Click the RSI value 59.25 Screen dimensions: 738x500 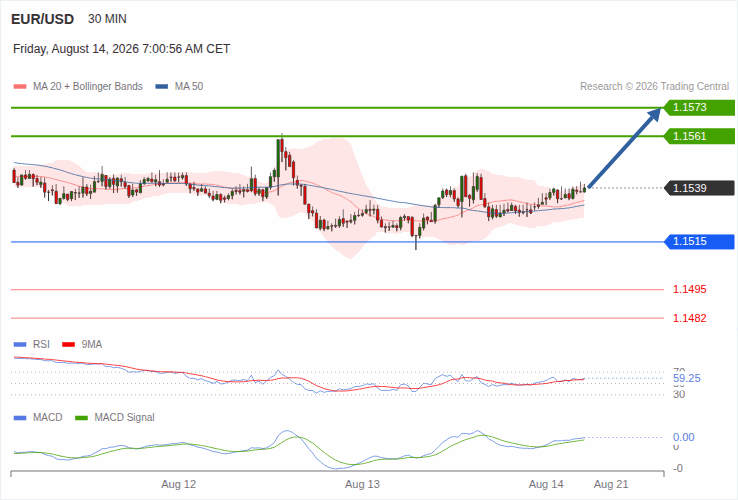687,379
